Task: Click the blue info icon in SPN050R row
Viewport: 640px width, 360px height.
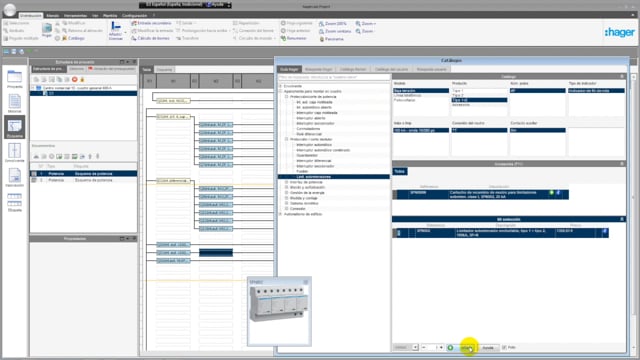Action: [558, 193]
